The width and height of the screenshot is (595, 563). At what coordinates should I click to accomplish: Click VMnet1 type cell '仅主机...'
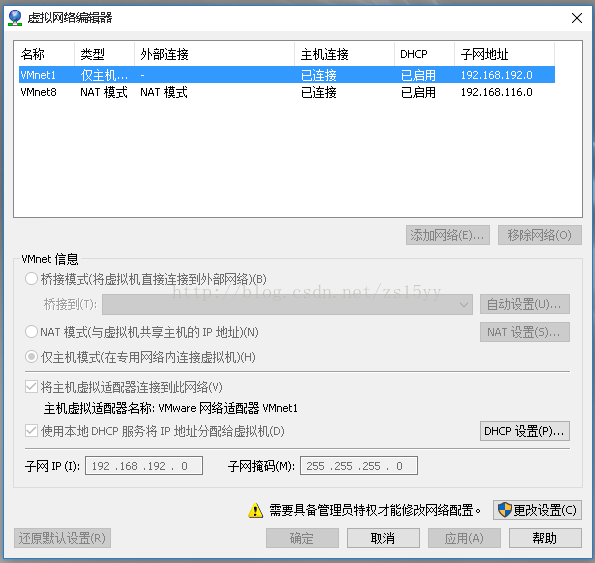click(104, 75)
